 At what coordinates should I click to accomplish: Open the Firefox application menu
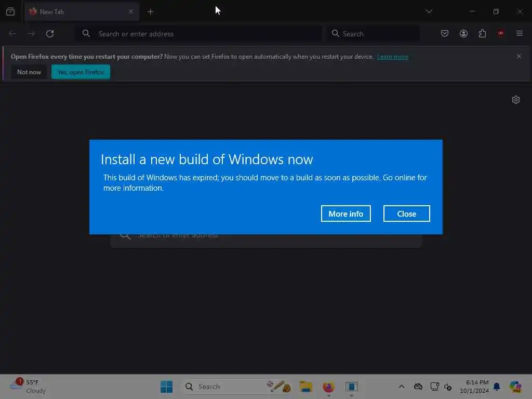click(x=520, y=33)
